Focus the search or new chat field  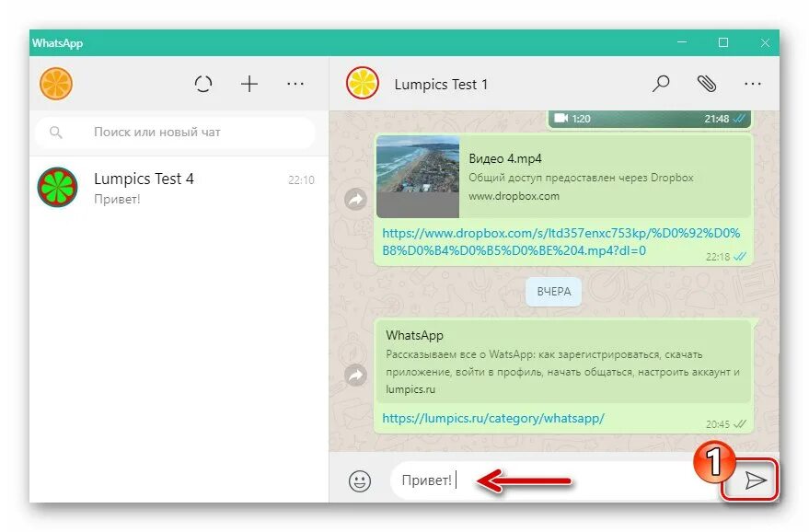point(175,133)
